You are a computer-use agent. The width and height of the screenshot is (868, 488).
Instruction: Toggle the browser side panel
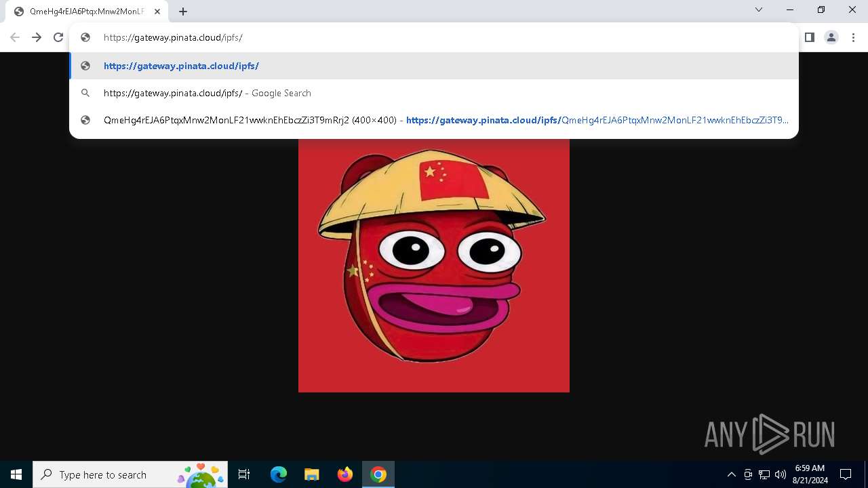[809, 37]
